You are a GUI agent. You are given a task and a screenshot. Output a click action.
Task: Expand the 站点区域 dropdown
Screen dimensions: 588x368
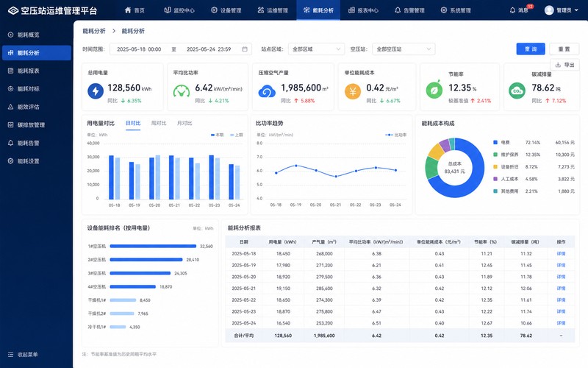[317, 49]
